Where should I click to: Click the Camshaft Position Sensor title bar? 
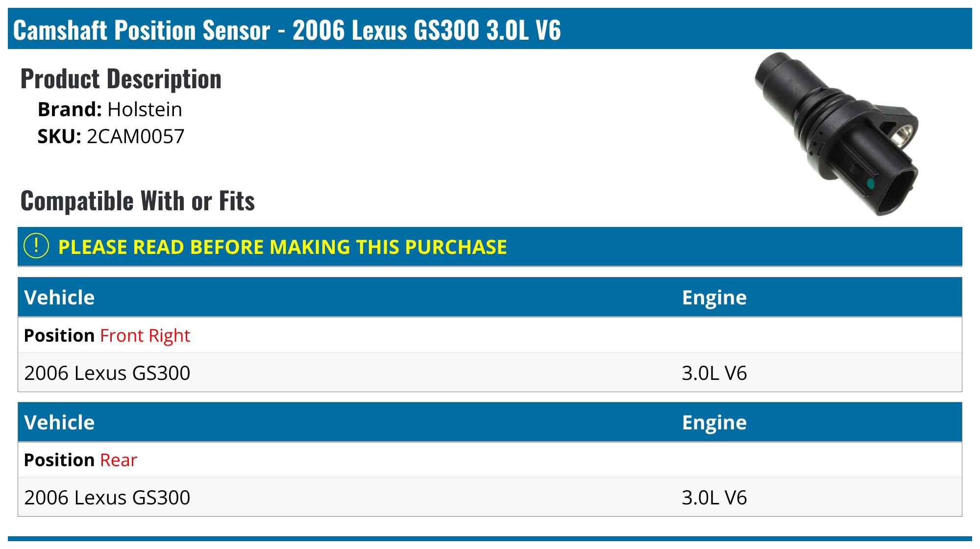coord(287,30)
